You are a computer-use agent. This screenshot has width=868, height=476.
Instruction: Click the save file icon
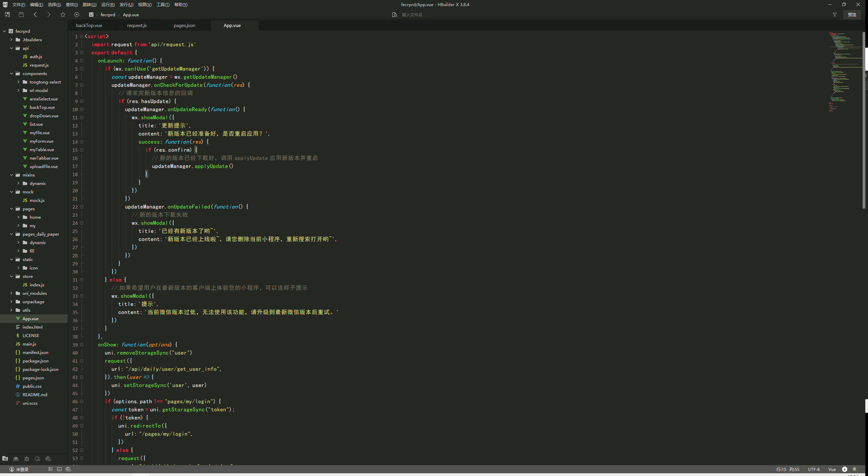coord(21,15)
